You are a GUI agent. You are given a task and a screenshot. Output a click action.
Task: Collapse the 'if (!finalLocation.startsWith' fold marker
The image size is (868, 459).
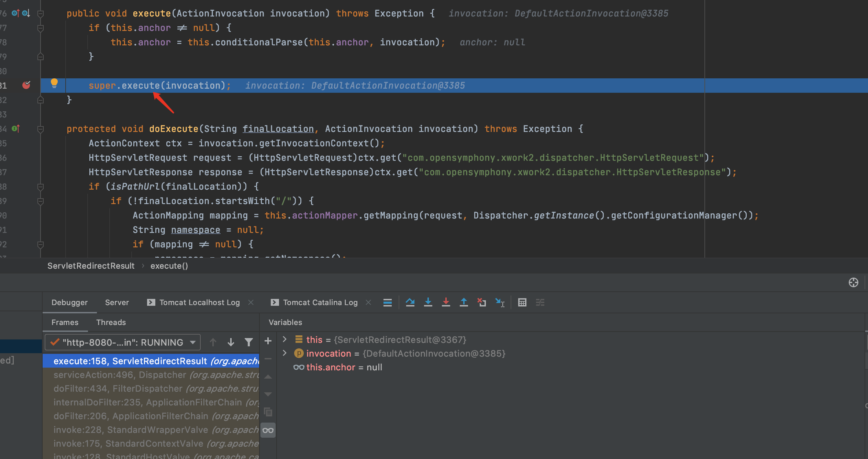point(40,201)
